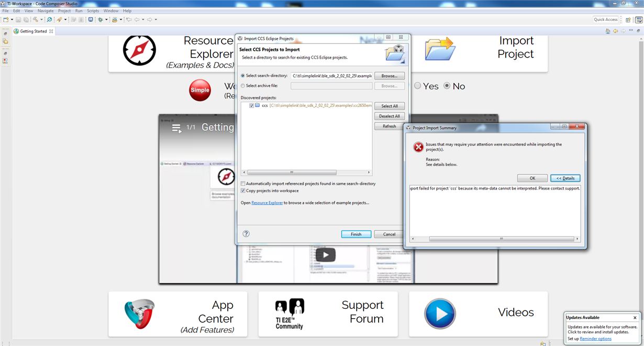The height and width of the screenshot is (346, 644).
Task: Open Resource Explorer compass icon
Action: [x=139, y=50]
